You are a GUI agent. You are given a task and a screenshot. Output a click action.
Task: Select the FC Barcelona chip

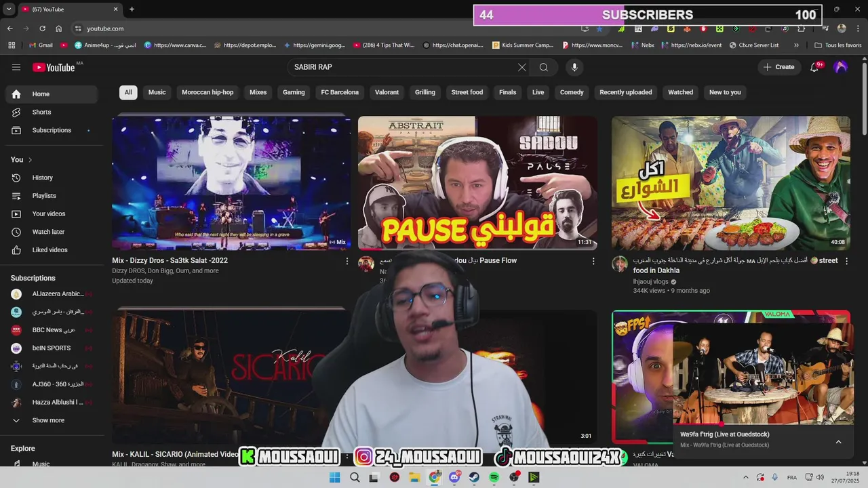click(x=340, y=92)
